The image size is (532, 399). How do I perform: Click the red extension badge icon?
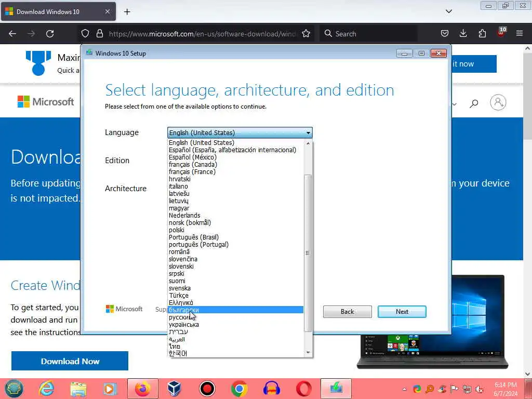point(501,33)
